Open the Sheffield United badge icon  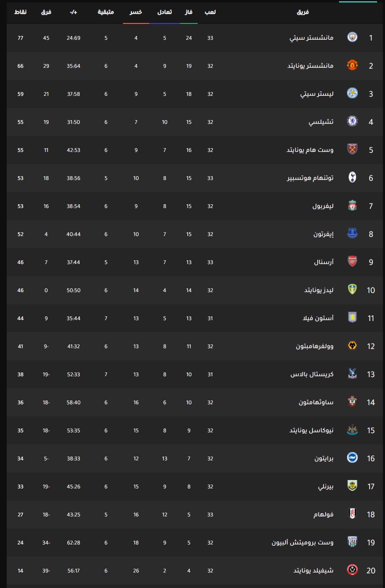352,570
